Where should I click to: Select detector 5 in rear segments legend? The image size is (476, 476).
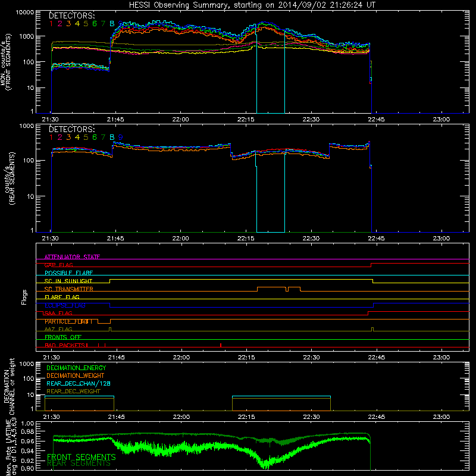[x=86, y=137]
